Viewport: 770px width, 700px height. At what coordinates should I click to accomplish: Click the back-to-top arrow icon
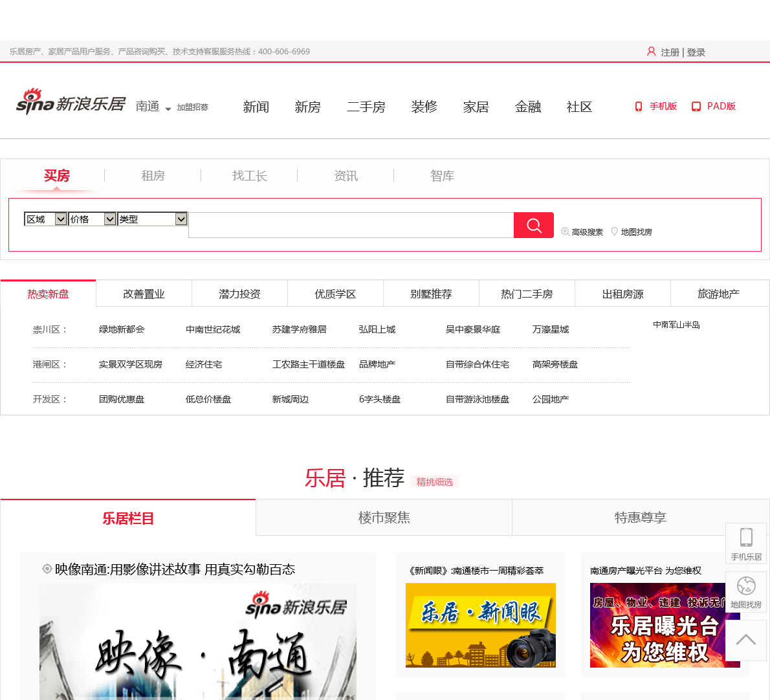pos(746,640)
